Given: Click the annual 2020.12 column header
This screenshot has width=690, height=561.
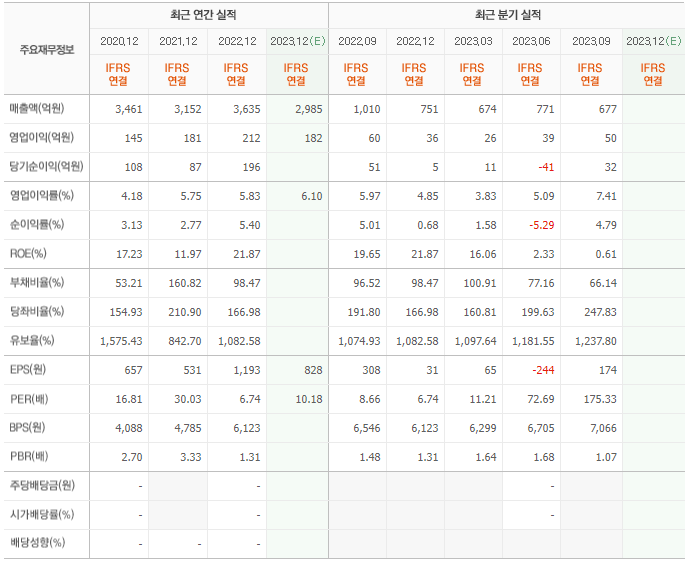Looking at the screenshot, I should pos(119,41).
